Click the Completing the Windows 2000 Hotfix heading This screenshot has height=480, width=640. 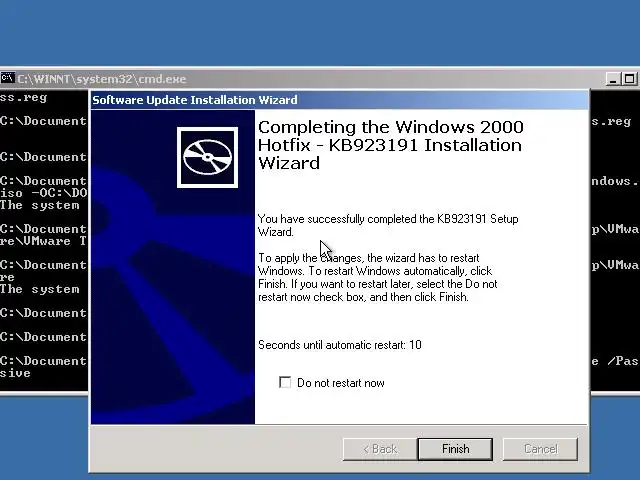tap(391, 145)
